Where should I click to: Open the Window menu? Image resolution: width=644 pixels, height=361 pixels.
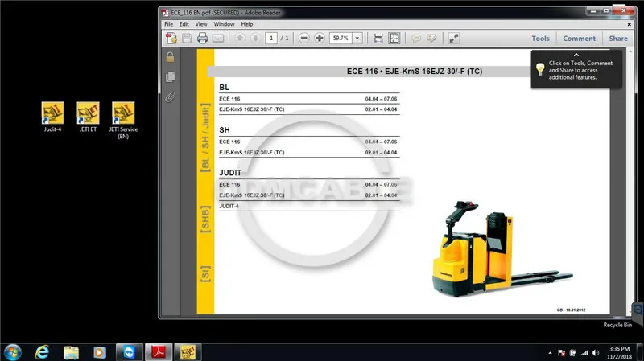click(224, 24)
